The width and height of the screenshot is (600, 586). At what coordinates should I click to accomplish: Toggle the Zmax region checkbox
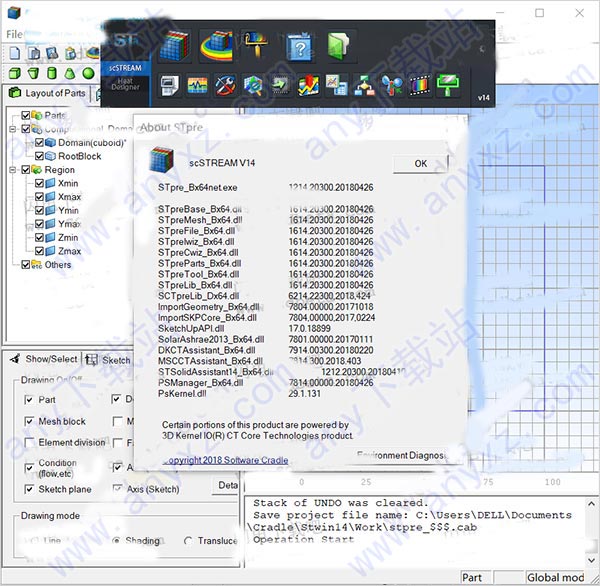pyautogui.click(x=39, y=251)
